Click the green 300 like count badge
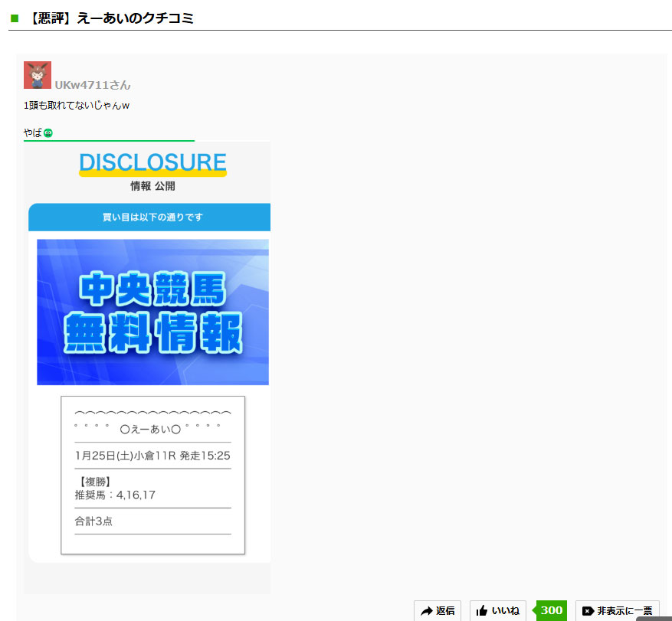 tap(551, 610)
